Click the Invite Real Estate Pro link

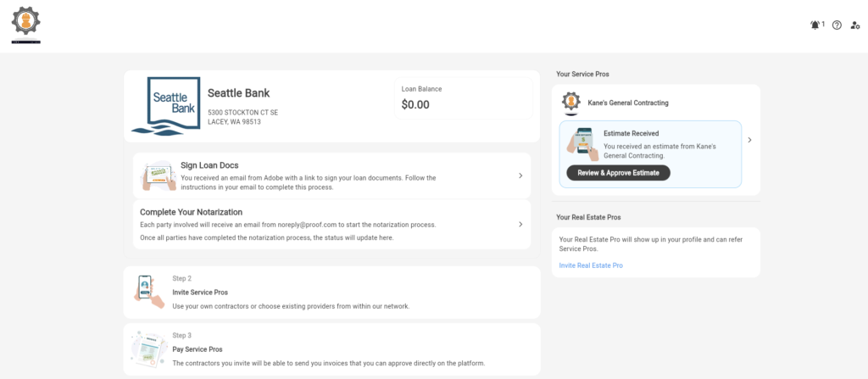coord(591,265)
